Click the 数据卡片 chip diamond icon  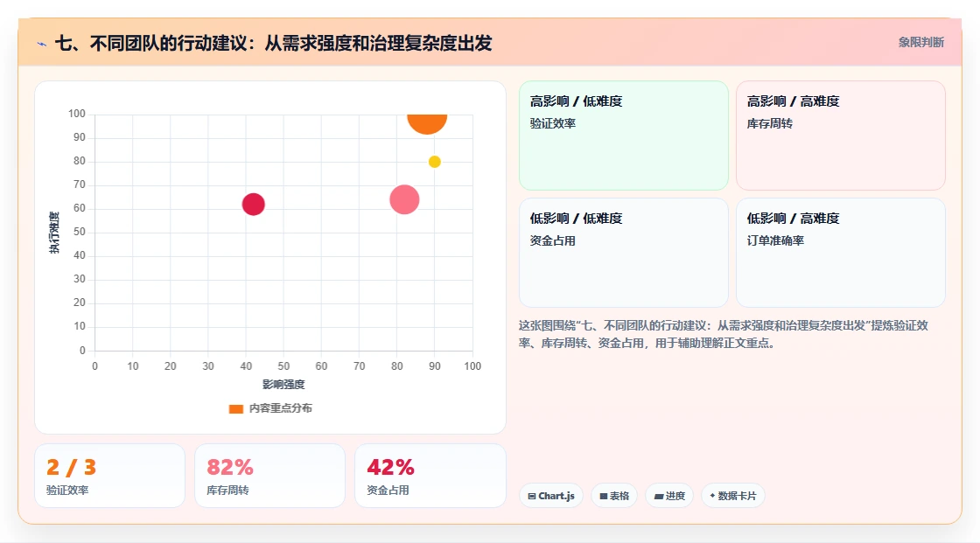712,496
